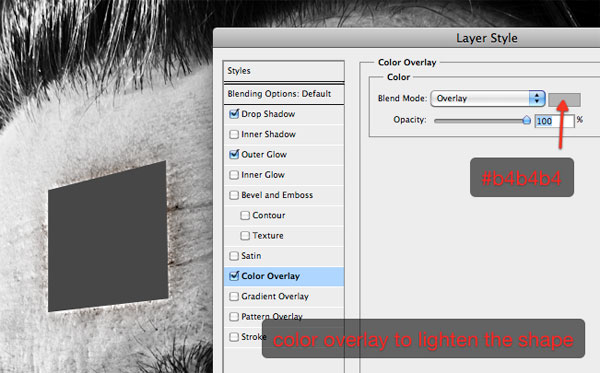Enable the Inner Shadow checkbox

point(234,134)
